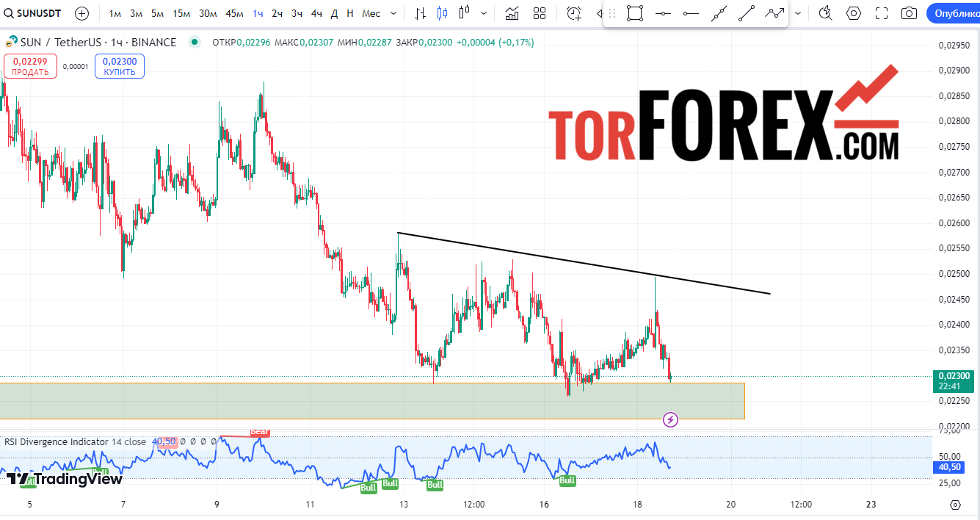
Task: Expand the drawing toolbar options chevron
Action: point(798,13)
